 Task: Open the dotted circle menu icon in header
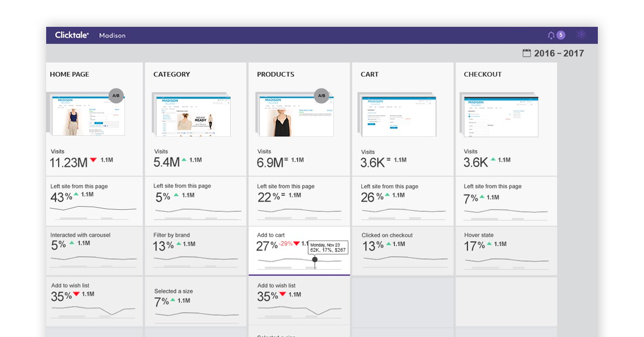tap(581, 35)
